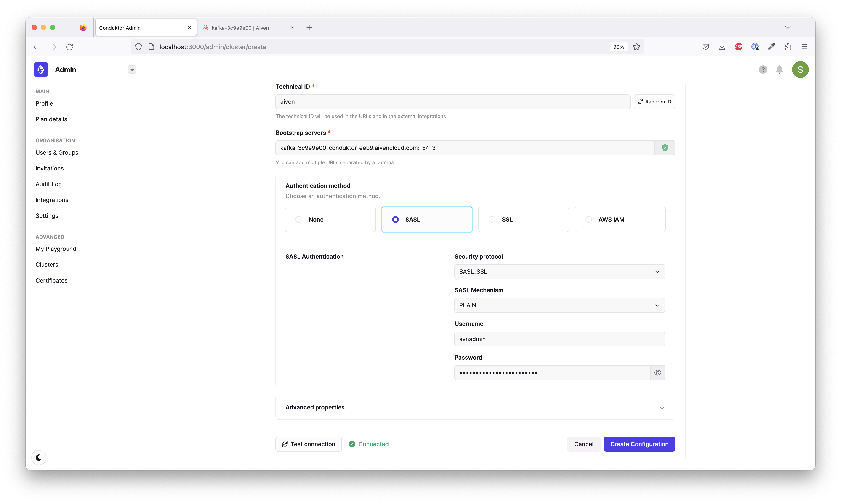Open a new browser tab
Screen dimensions: 841x504
pos(309,28)
